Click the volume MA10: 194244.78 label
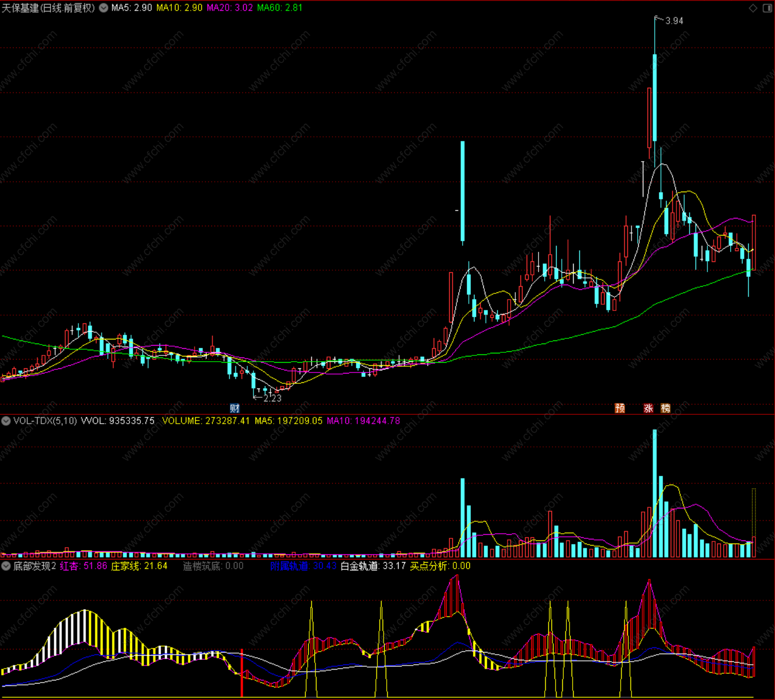775x700 pixels. click(363, 421)
